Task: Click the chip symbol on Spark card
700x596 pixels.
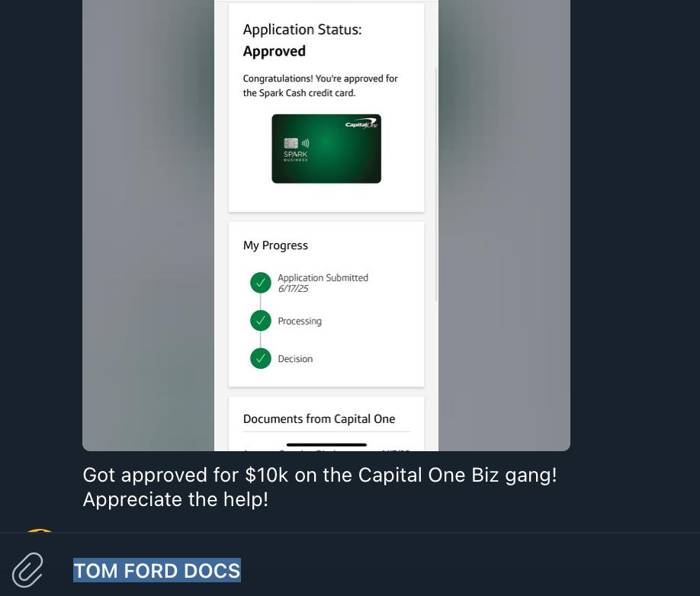Action: (291, 143)
